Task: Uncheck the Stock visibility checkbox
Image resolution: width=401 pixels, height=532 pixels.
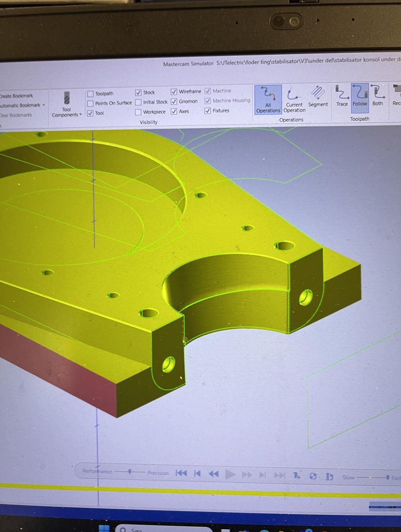Action: [138, 92]
